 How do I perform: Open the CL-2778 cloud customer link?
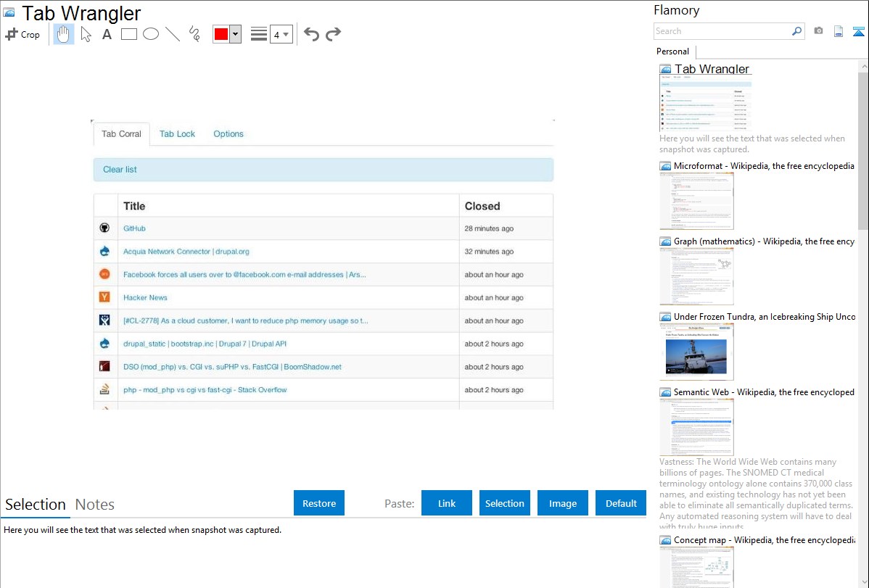(x=245, y=321)
